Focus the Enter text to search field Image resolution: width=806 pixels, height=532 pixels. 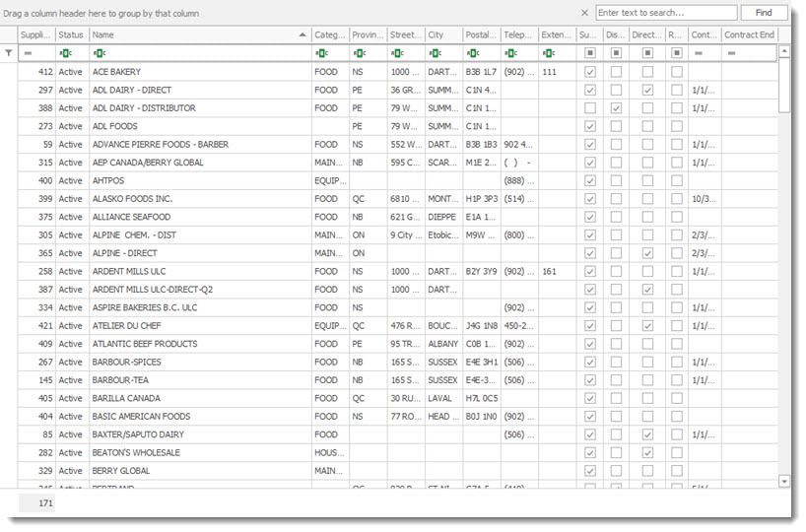(667, 13)
